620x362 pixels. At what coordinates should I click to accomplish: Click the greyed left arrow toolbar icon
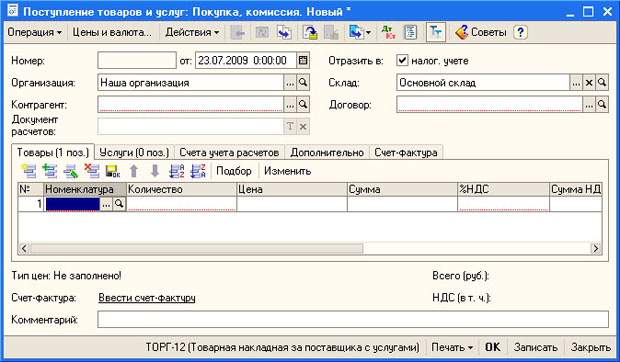[237, 32]
